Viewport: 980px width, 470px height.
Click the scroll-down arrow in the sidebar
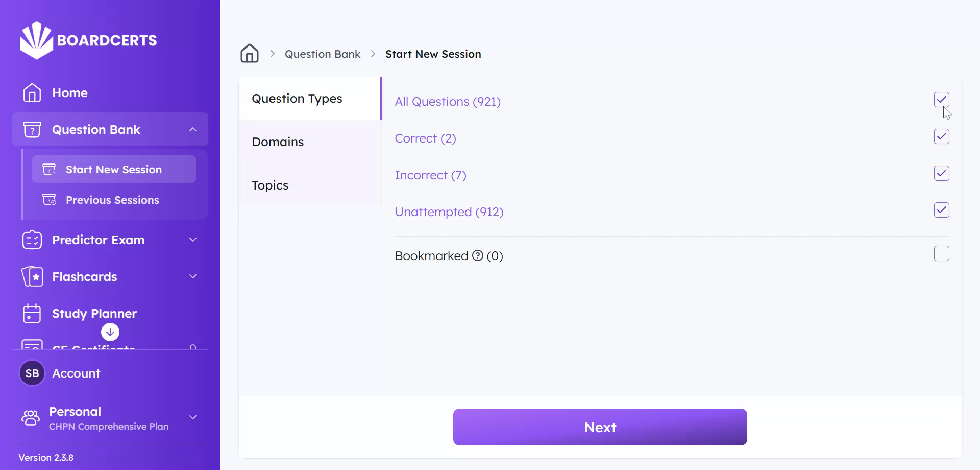[x=110, y=332]
